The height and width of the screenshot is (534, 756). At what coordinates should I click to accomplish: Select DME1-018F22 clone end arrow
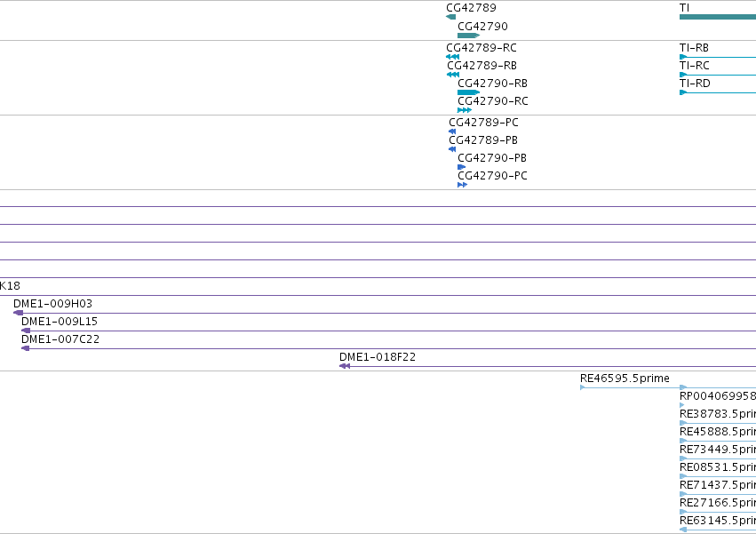(x=345, y=367)
